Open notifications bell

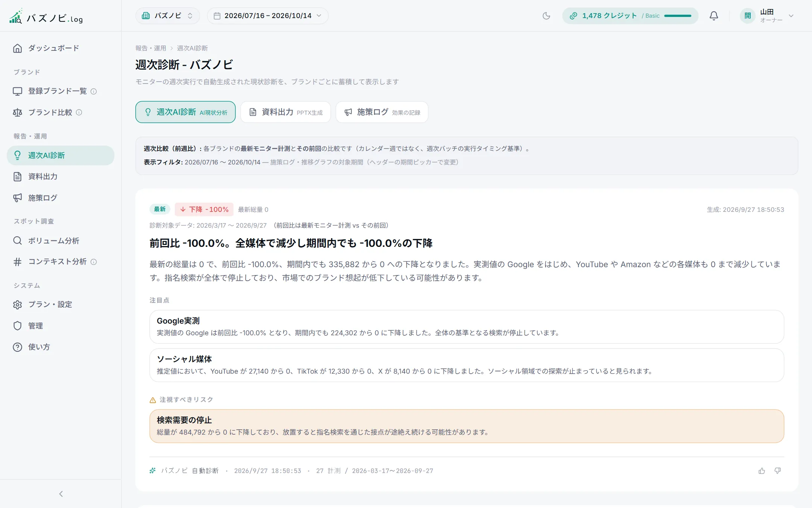(714, 16)
